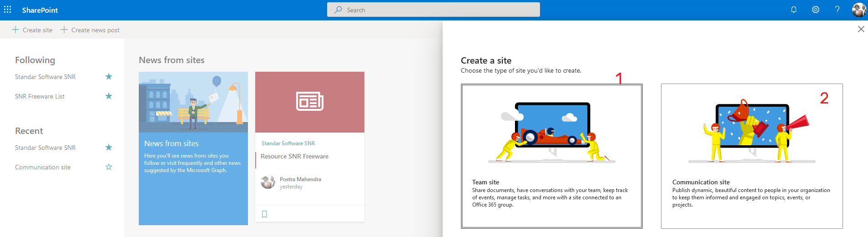Image resolution: width=868 pixels, height=237 pixels.
Task: Click the Following section heading
Action: tap(35, 60)
